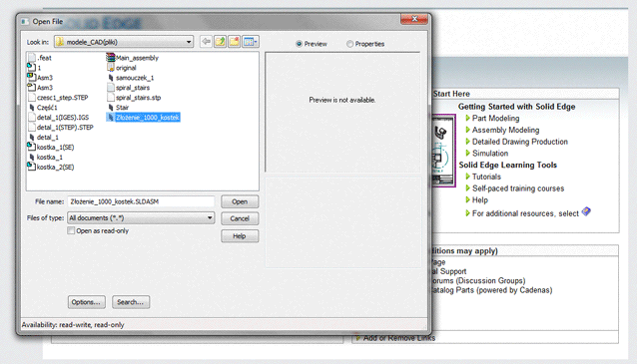Open the view menu icon in toolbar
The height and width of the screenshot is (364, 637).
pos(251,42)
